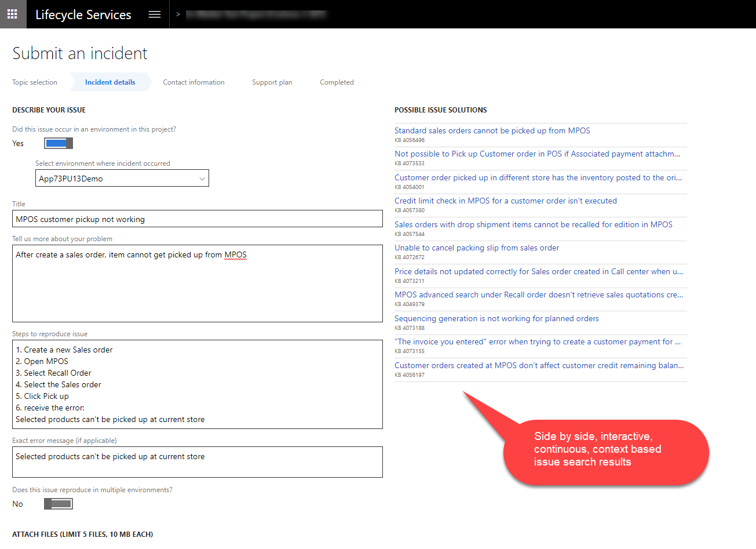The height and width of the screenshot is (549, 756).
Task: Select the Incident details step
Action: 110,82
